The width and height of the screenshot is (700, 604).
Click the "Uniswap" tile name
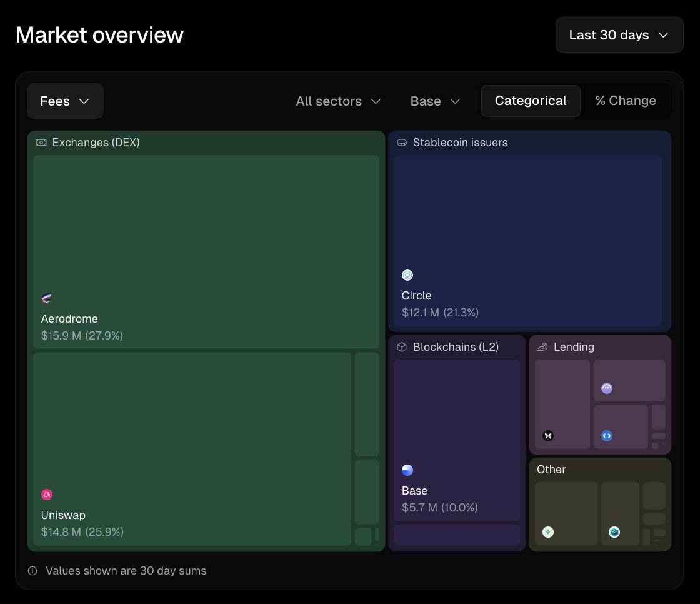pyautogui.click(x=63, y=515)
